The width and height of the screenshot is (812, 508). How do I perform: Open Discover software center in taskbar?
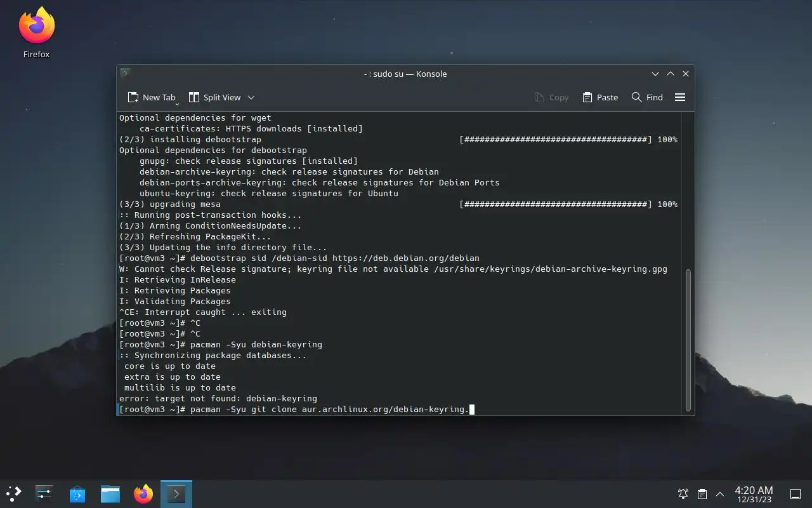tap(77, 493)
